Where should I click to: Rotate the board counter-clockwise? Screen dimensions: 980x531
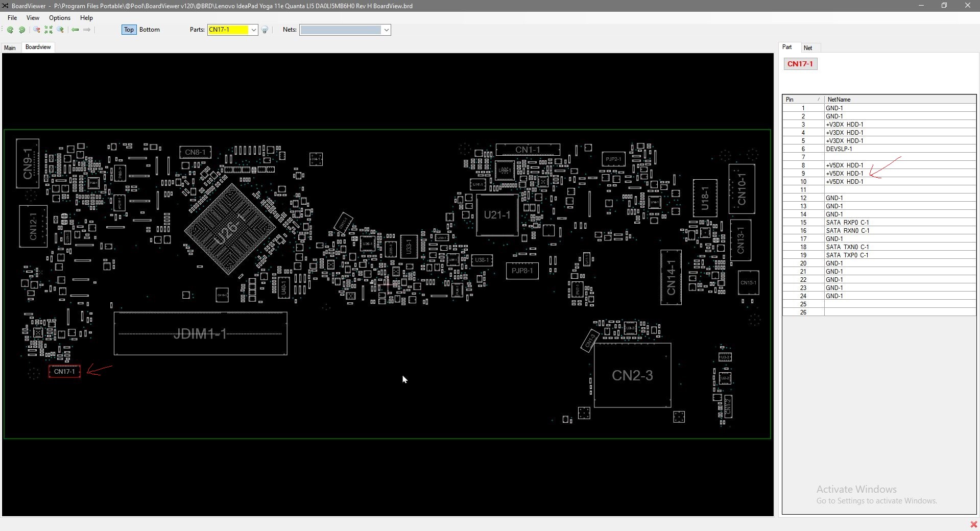(x=10, y=30)
